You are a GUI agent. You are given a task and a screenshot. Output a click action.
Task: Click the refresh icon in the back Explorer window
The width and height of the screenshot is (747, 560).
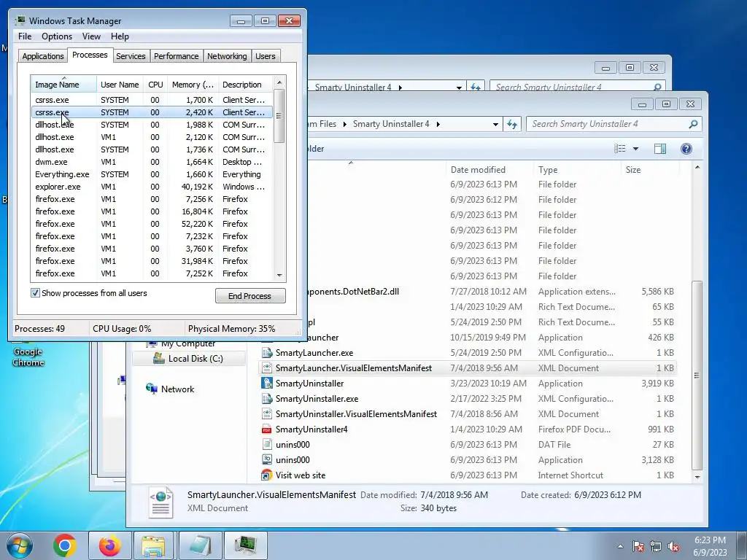(476, 87)
